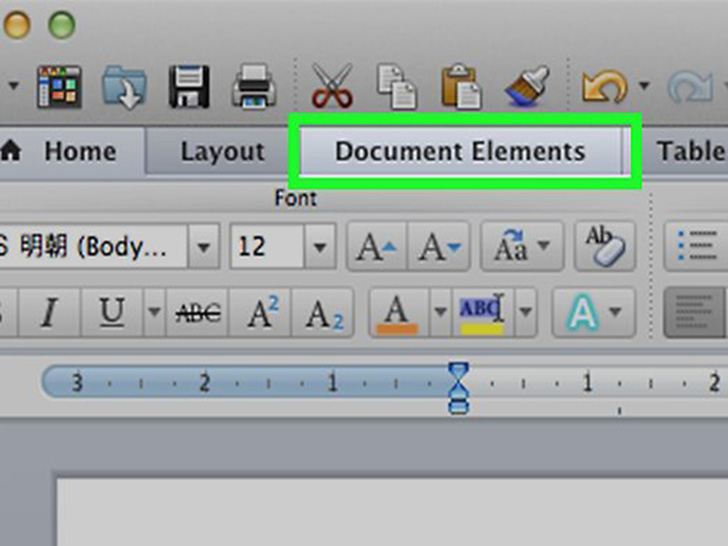Screen dimensions: 728x546
Task: Copy selection using the copy icon
Action: pos(397,87)
